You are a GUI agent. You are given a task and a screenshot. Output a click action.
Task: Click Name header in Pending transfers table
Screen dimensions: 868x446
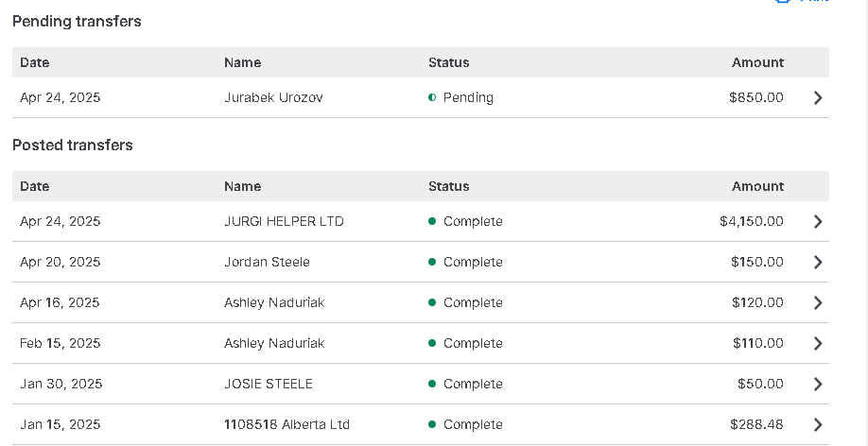click(x=242, y=62)
